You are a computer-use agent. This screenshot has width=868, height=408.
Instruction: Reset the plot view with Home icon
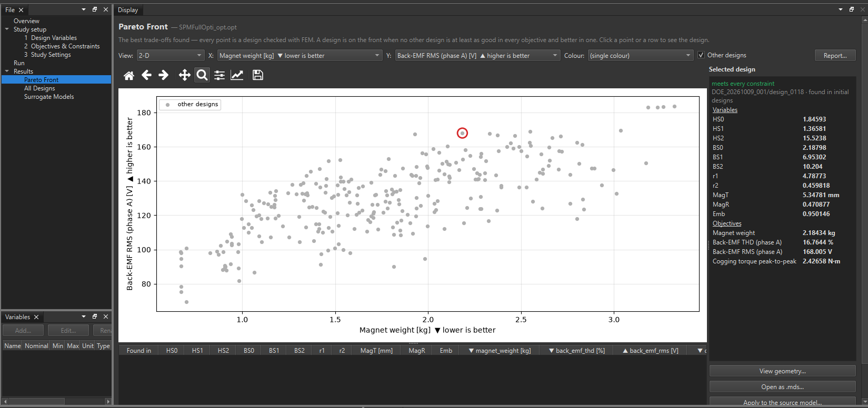tap(129, 75)
